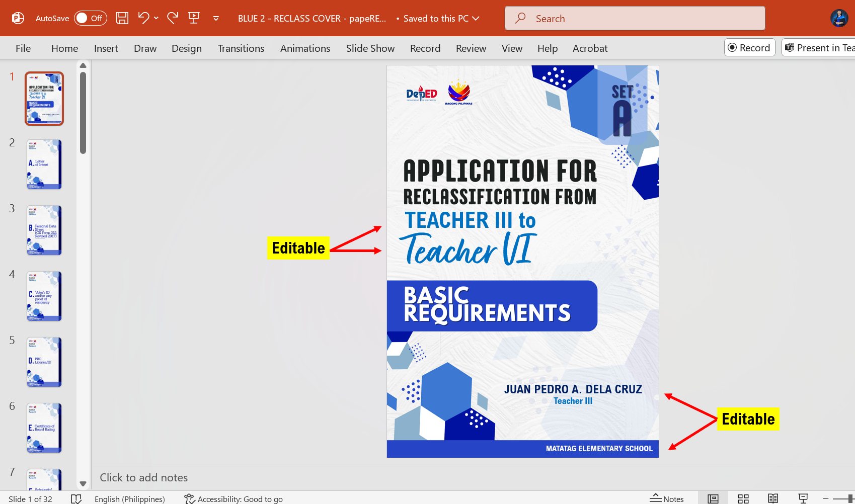The width and height of the screenshot is (855, 504).
Task: Open the View tab
Action: click(x=512, y=48)
